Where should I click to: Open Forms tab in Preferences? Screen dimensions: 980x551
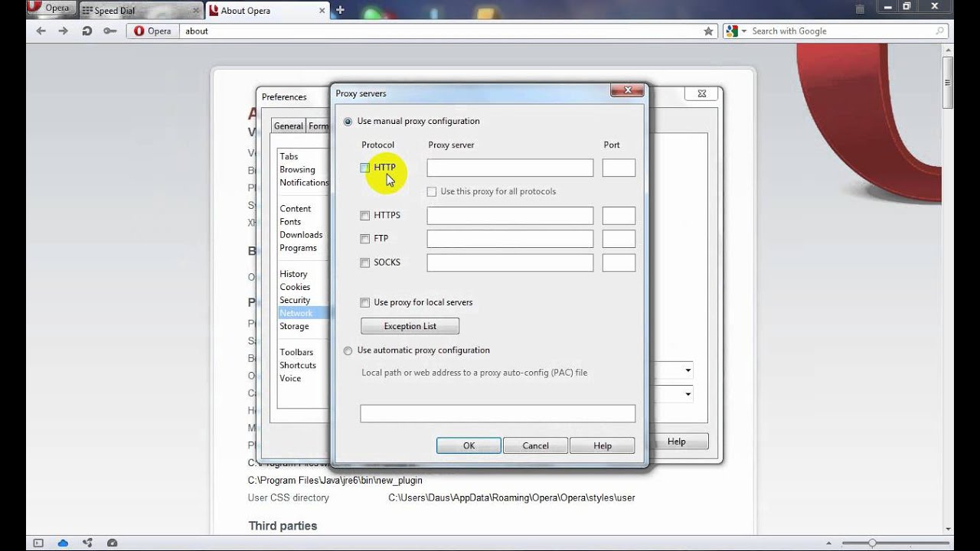pos(318,126)
